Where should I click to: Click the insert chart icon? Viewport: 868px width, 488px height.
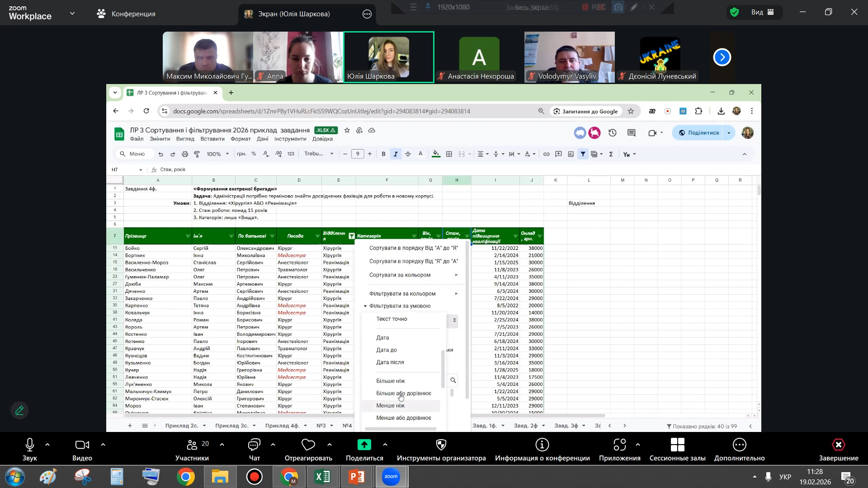(x=571, y=154)
